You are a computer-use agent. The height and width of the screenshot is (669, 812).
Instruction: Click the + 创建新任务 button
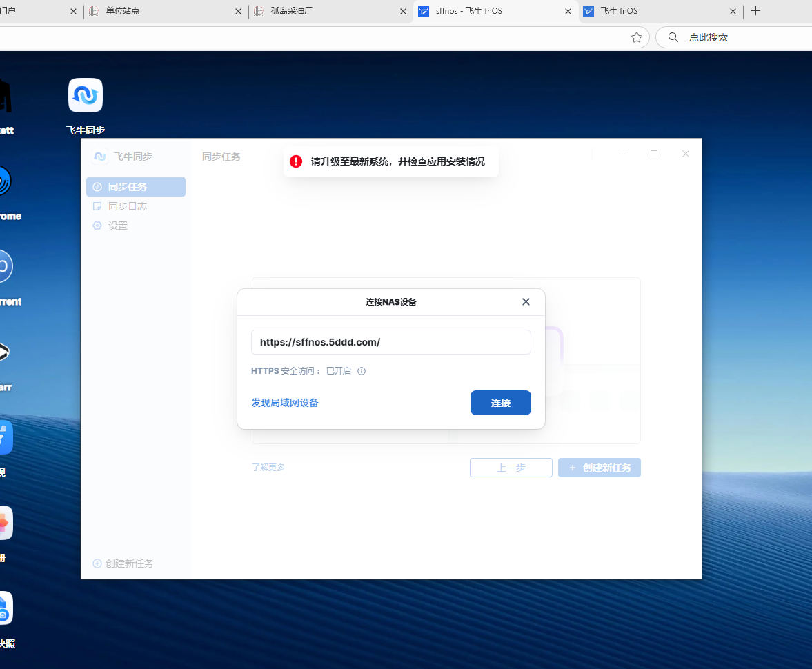point(599,468)
